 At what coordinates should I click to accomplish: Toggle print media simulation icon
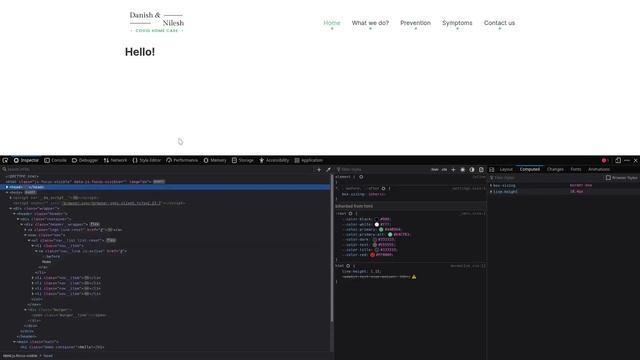[x=481, y=169]
